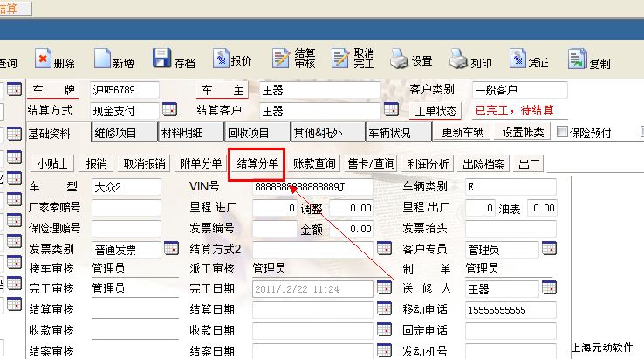The width and height of the screenshot is (644, 359).
Task: Toggle the 保险预付 checkbox
Action: point(562,133)
